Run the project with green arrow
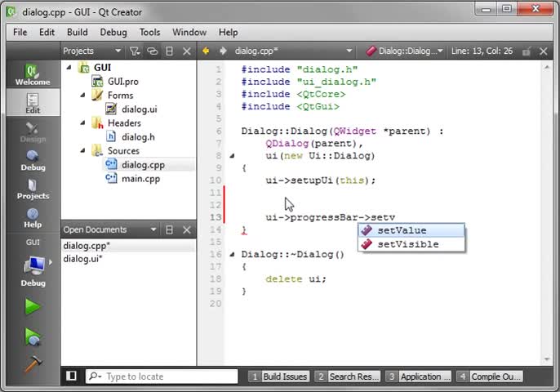 point(33,306)
